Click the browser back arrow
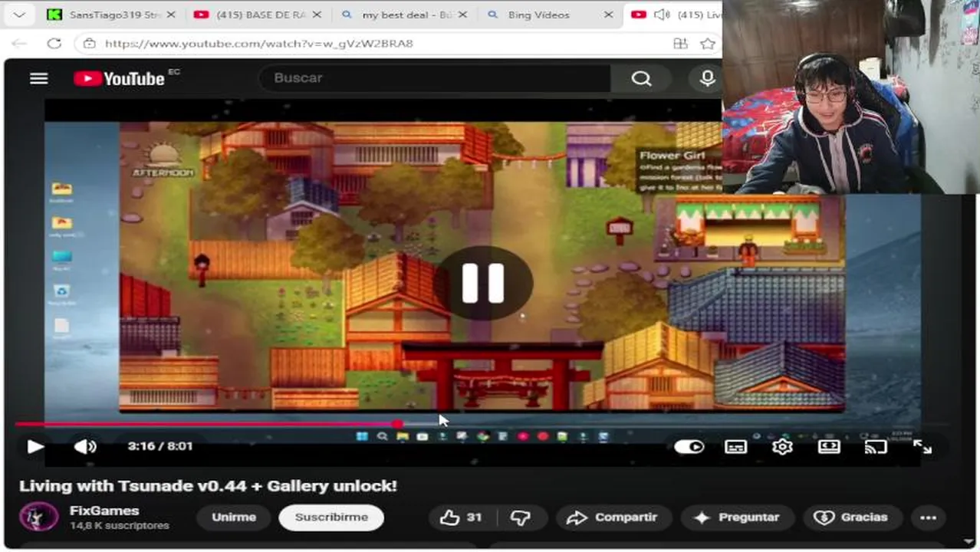Viewport: 980px width, 552px height. tap(19, 44)
